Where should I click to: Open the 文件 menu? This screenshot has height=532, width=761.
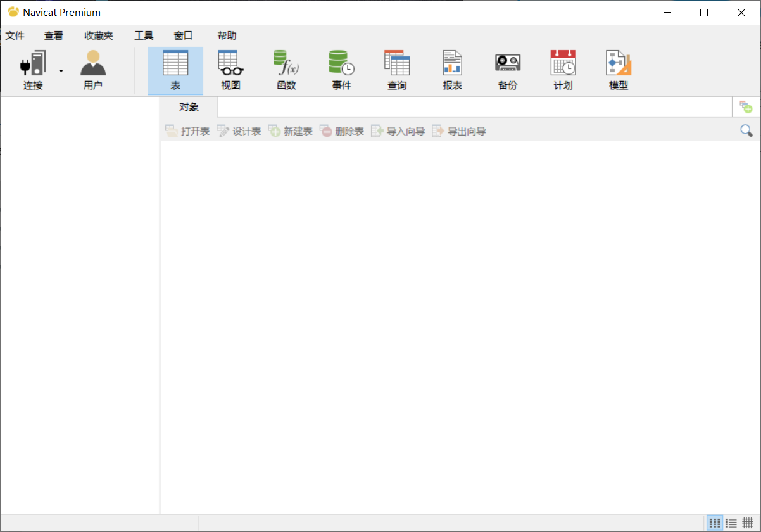point(15,35)
